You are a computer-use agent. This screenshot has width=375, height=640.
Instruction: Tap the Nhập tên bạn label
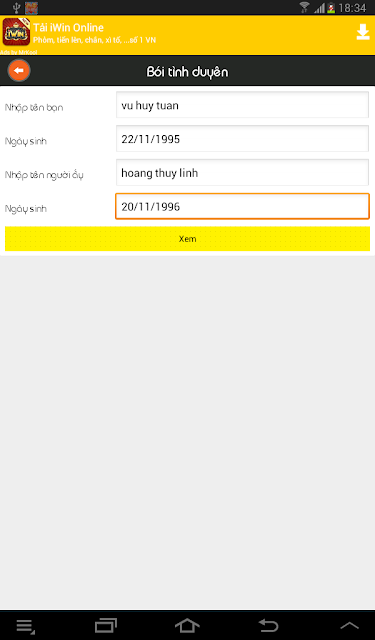coord(34,108)
